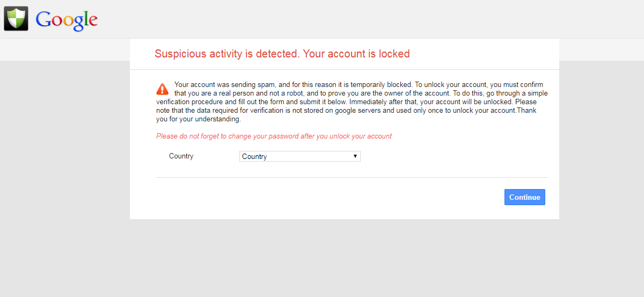Open the Country dropdown list
Screen dimensions: 644x297
tap(299, 156)
